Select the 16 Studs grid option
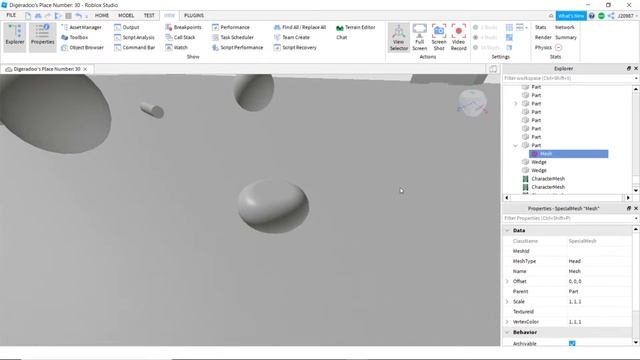 coord(486,48)
